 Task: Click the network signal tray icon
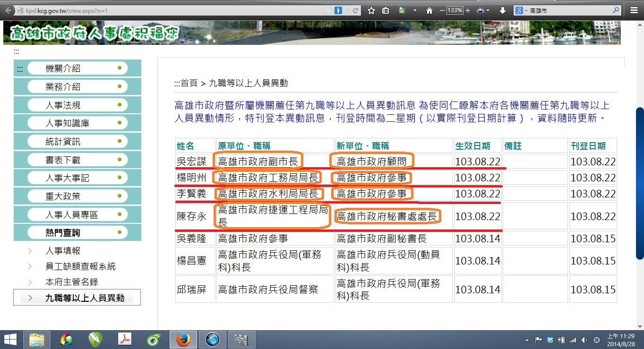(x=573, y=340)
